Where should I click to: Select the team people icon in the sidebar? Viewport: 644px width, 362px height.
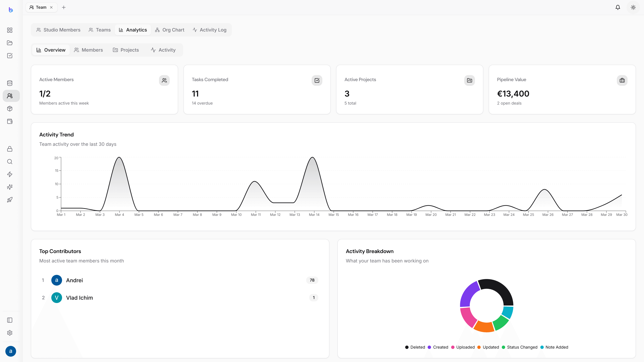(x=10, y=96)
